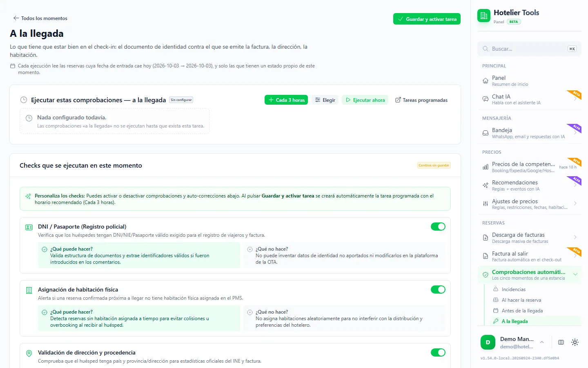Click the Chat IA speech bubble icon
Screen dimensions: 588x368
click(x=486, y=99)
